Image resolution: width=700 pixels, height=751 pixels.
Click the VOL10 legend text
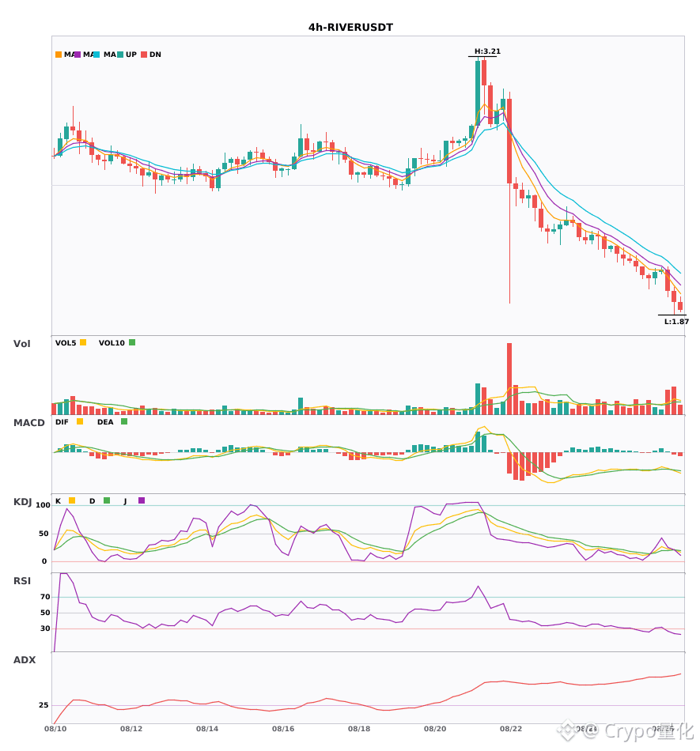[112, 343]
